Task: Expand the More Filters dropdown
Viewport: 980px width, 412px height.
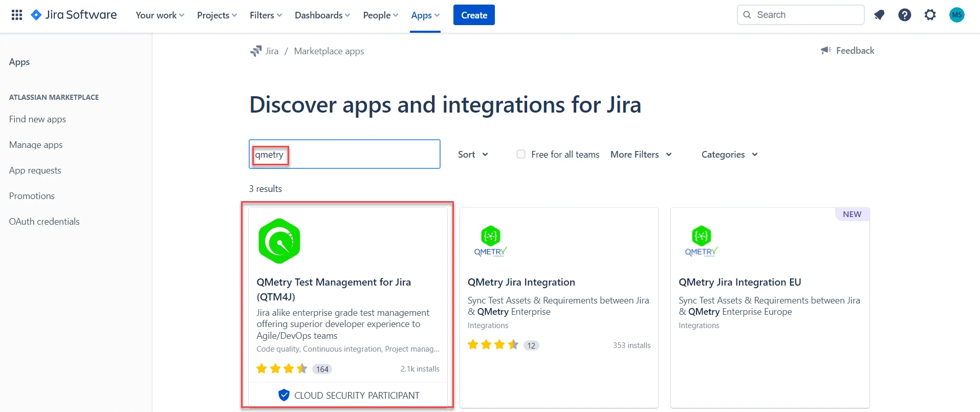Action: [641, 155]
